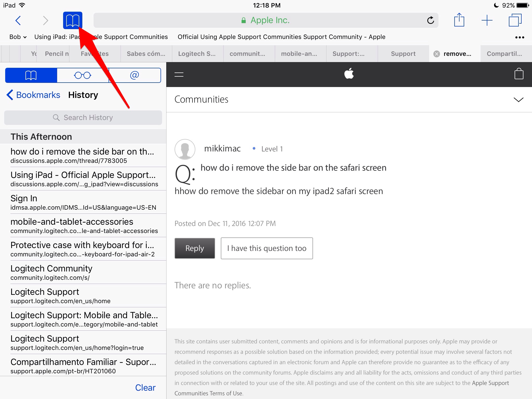The width and height of the screenshot is (532, 399).
Task: Clear the browsing history
Action: point(145,388)
